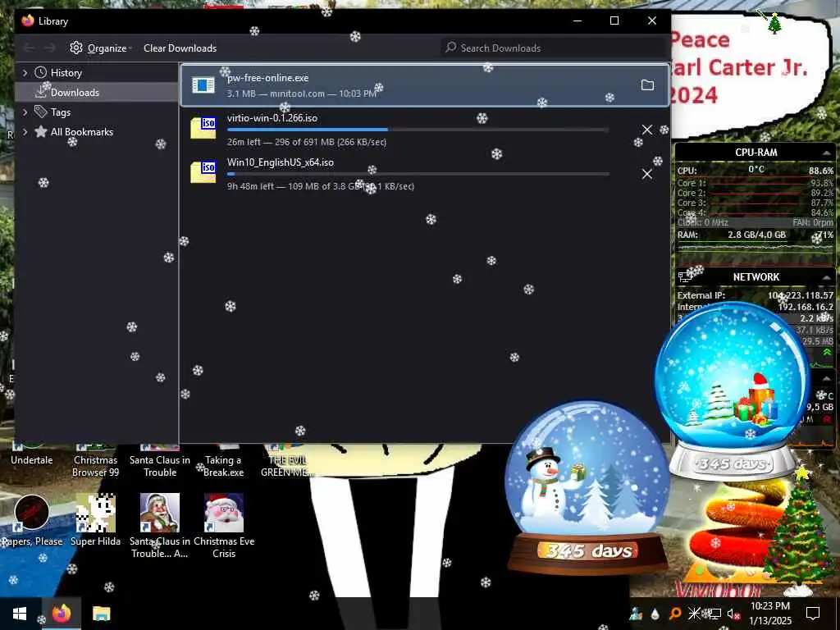The height and width of the screenshot is (630, 840).
Task: Click Win10_EnglishUS_x64.iso progress bar
Action: [x=418, y=174]
